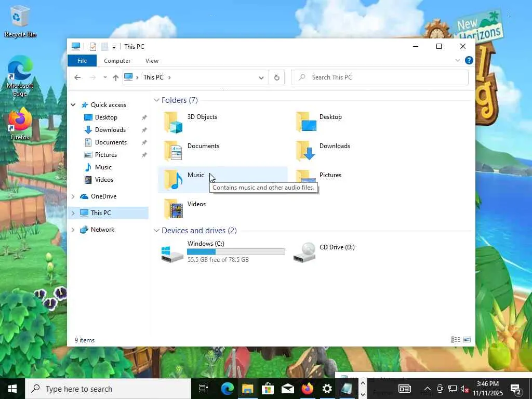Collapse the Quick access tree node
The image size is (532, 399).
click(x=73, y=105)
